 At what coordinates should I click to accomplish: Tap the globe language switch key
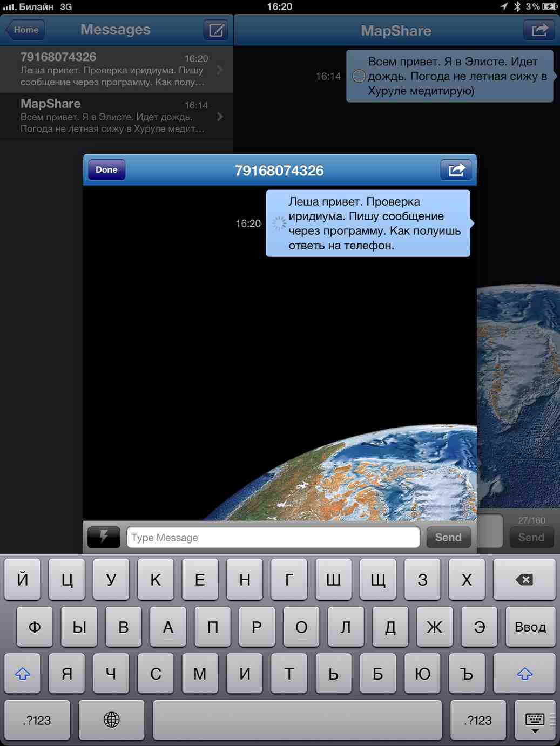(x=111, y=720)
